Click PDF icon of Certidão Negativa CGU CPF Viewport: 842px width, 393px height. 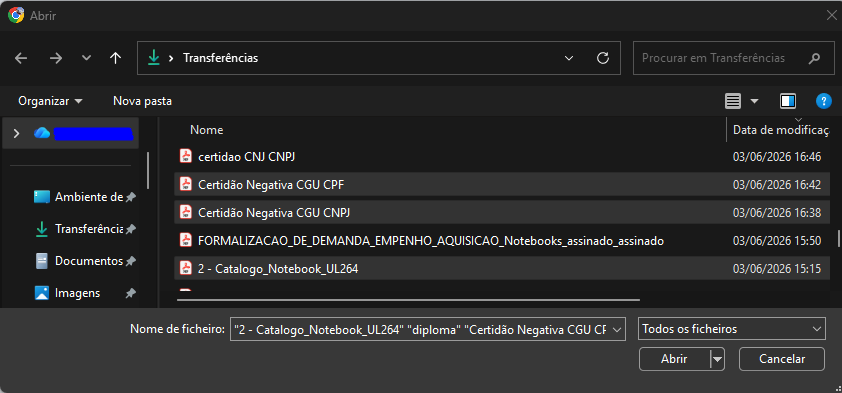pyautogui.click(x=186, y=184)
